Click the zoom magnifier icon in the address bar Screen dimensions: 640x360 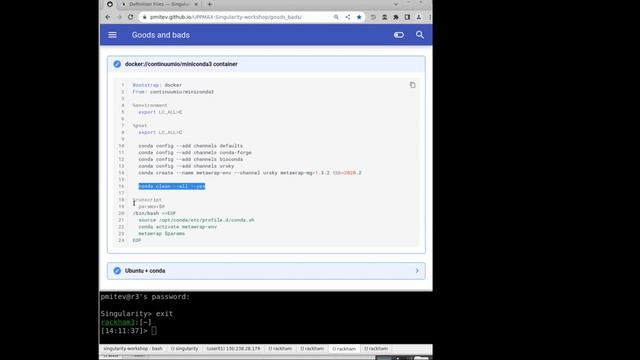(336, 17)
